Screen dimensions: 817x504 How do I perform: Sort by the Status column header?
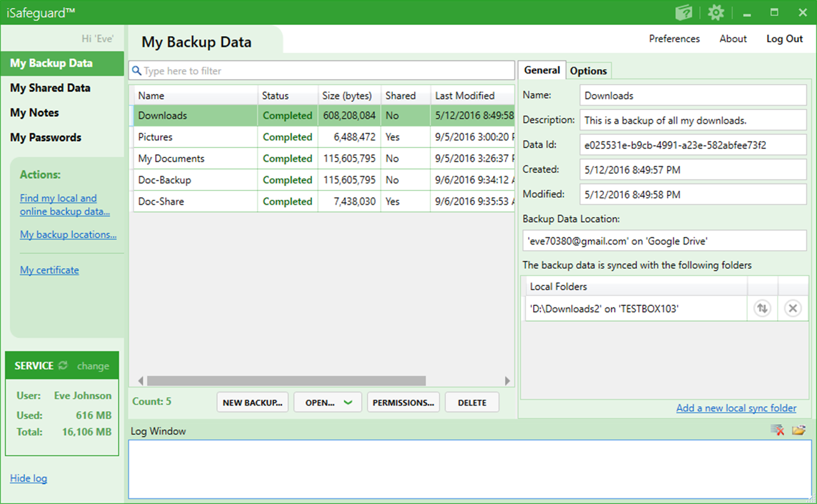pyautogui.click(x=288, y=95)
